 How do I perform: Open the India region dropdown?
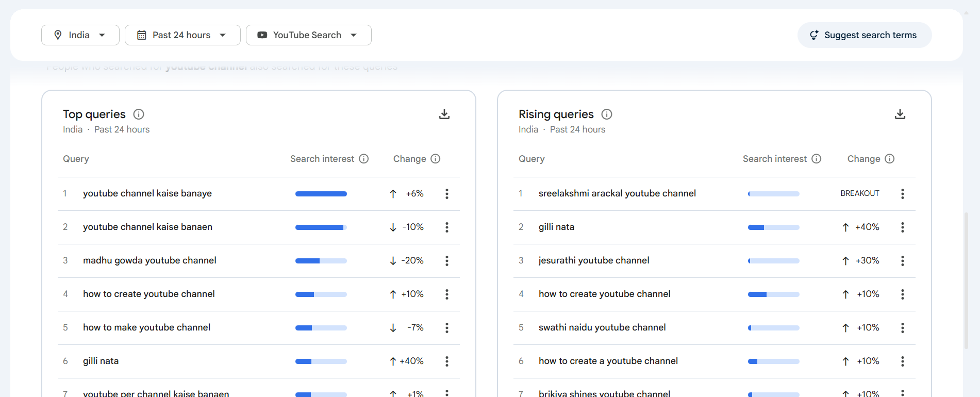(x=80, y=35)
